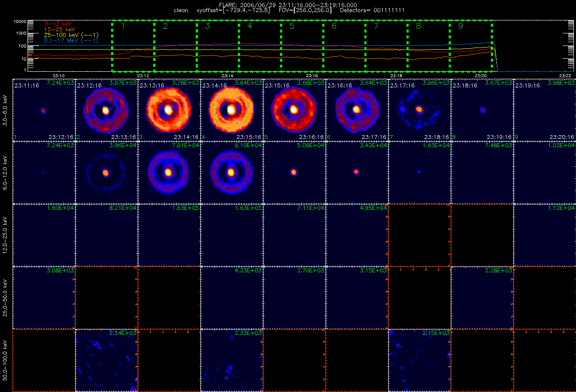
Task: Click the red 3-12 keV legend entry
Action: [58, 24]
